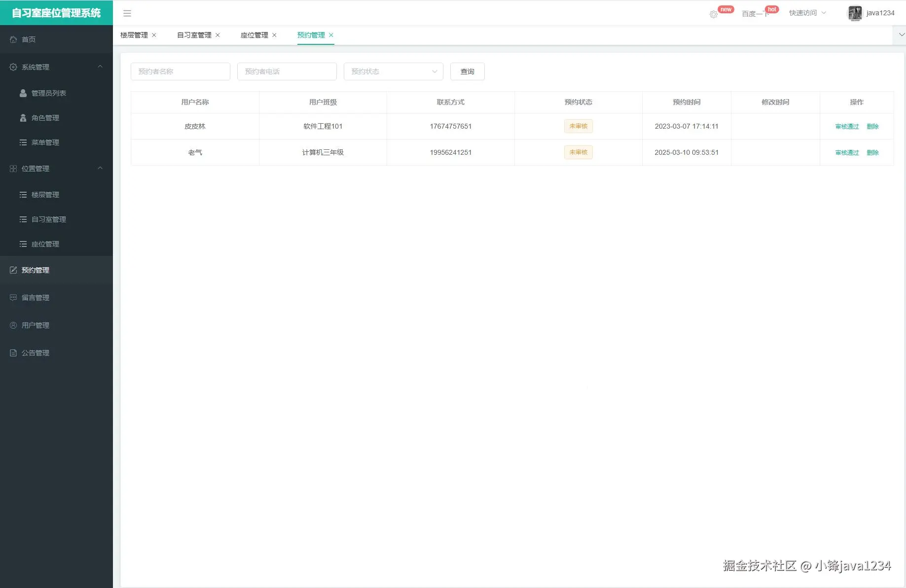906x588 pixels.
Task: Click the 百度一下 link
Action: click(755, 14)
